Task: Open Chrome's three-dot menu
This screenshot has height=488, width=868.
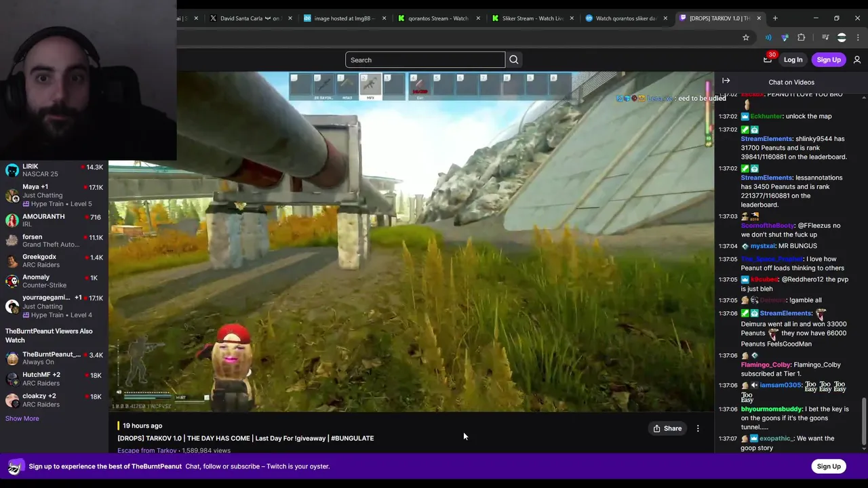Action: click(858, 37)
